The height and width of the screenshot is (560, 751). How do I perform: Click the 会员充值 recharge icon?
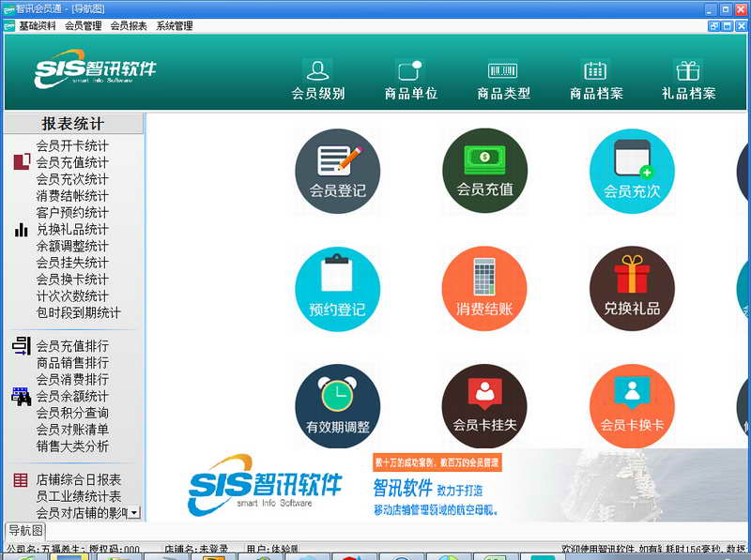484,172
